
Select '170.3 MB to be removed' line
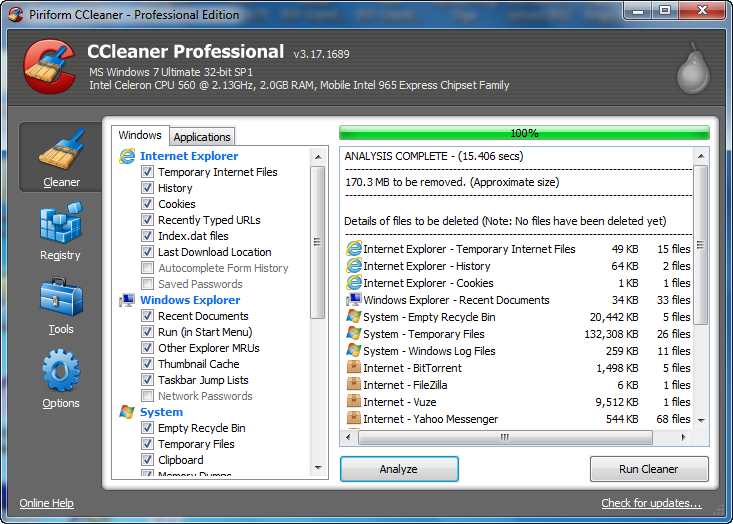coord(452,182)
